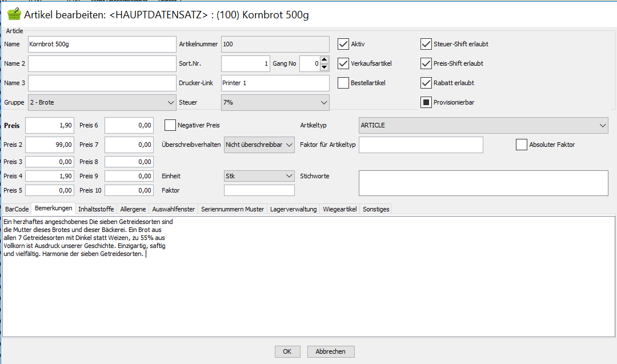This screenshot has height=364, width=617.
Task: Click the Abbrechen button
Action: click(x=331, y=351)
